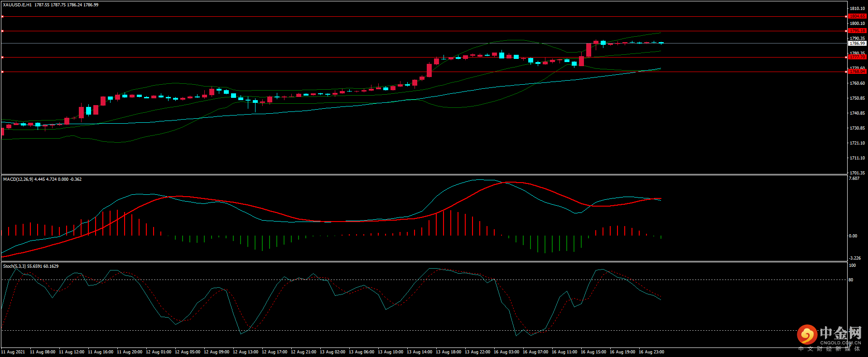The width and height of the screenshot is (868, 357).
Task: Click the 12 Aug 09:00 time label
Action: pyautogui.click(x=216, y=352)
